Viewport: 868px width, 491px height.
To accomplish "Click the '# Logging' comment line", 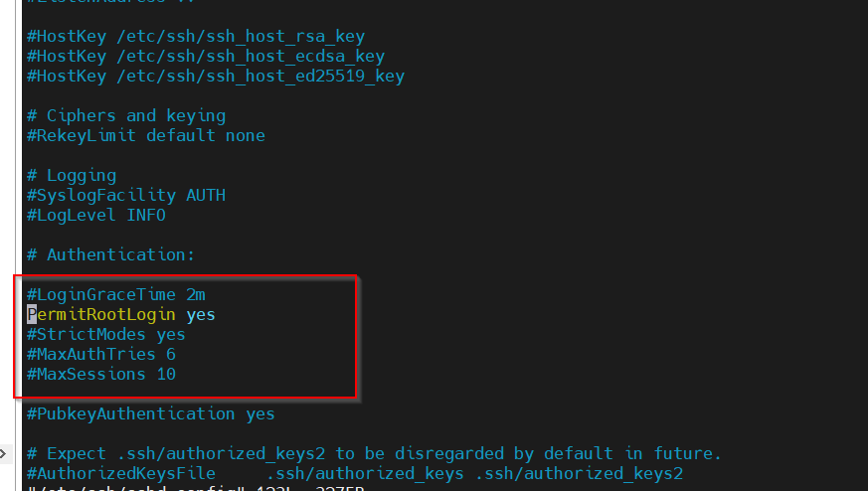I will pyautogui.click(x=72, y=176).
